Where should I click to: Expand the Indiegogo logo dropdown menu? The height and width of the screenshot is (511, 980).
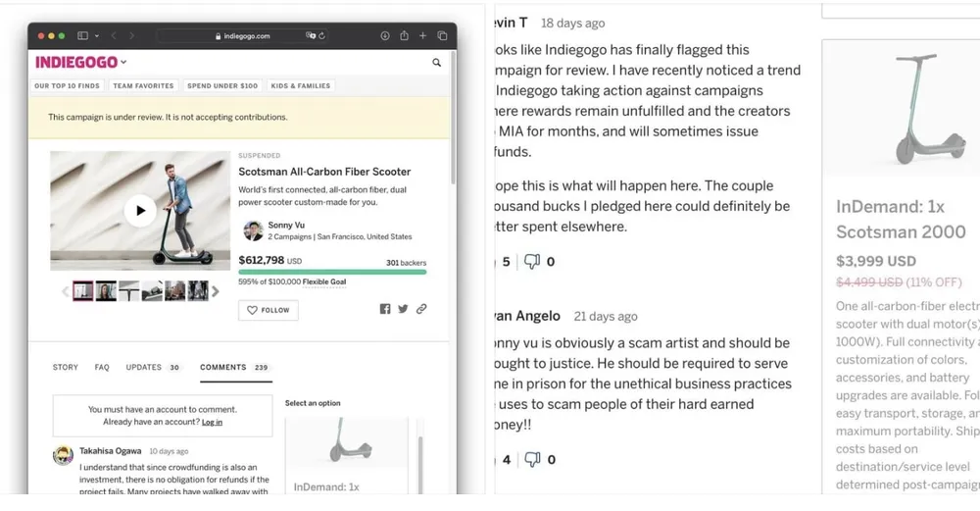[123, 63]
